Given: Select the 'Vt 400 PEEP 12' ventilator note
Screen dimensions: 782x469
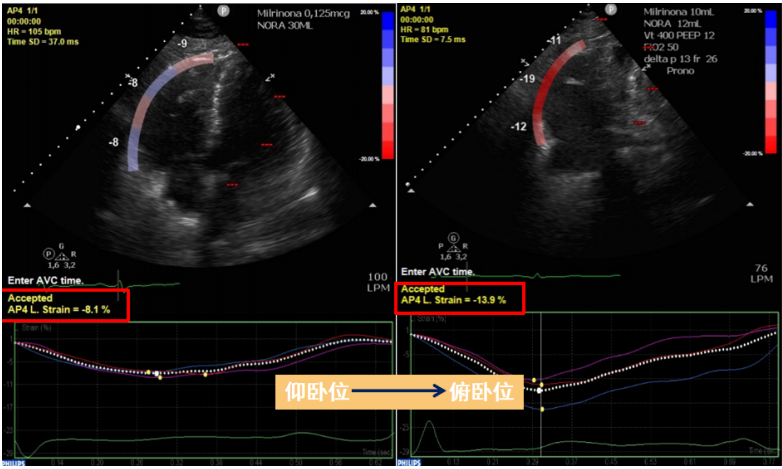Looking at the screenshot, I should pyautogui.click(x=679, y=35).
